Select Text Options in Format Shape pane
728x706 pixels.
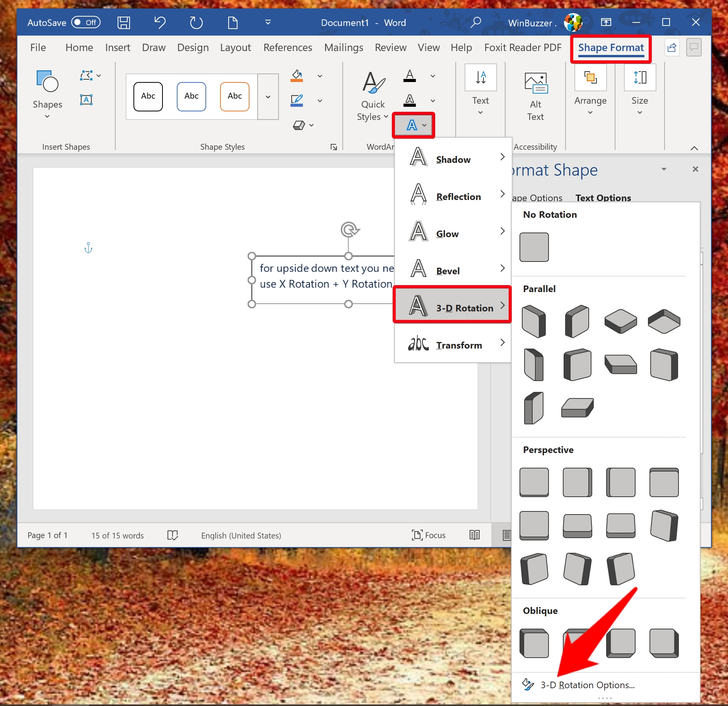[603, 198]
